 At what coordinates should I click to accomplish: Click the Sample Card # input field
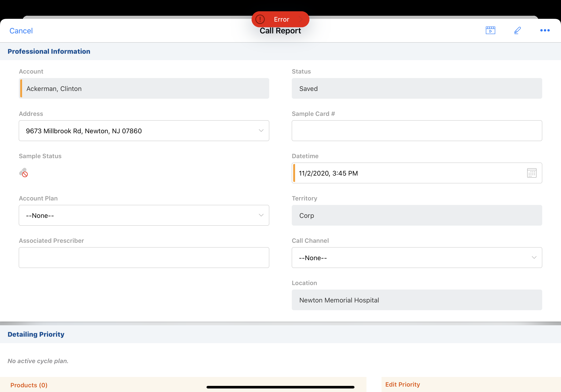417,131
